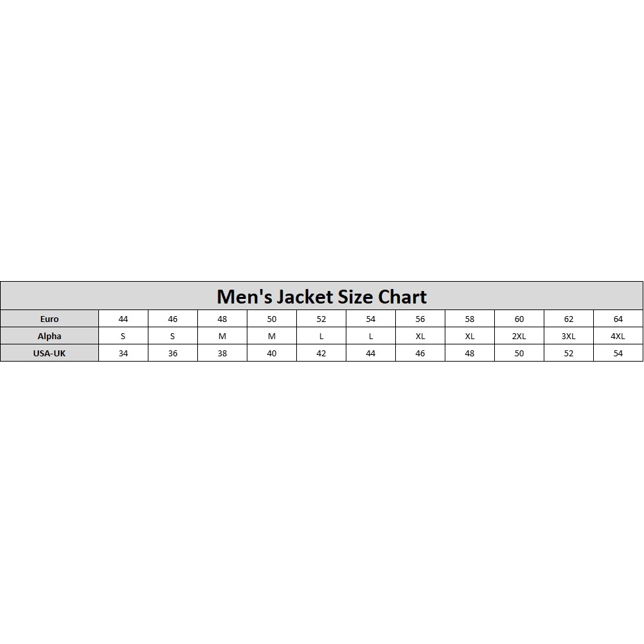Image resolution: width=644 pixels, height=644 pixels.
Task: Click Euro size 64 cell
Action: click(618, 319)
